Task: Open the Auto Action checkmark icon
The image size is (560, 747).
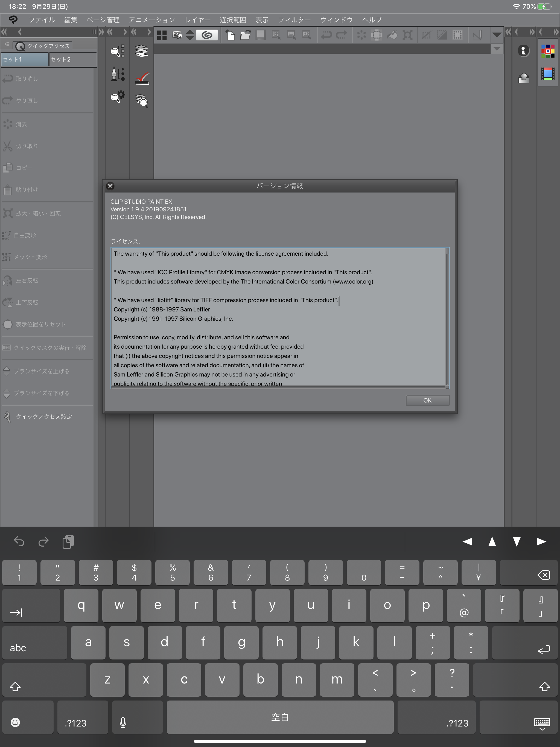Action: [x=142, y=78]
